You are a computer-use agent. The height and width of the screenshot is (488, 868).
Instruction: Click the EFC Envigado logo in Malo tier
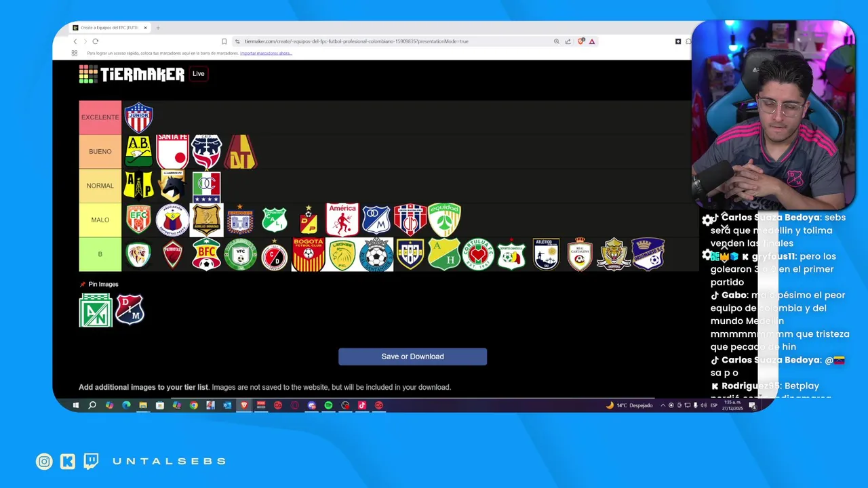(138, 220)
